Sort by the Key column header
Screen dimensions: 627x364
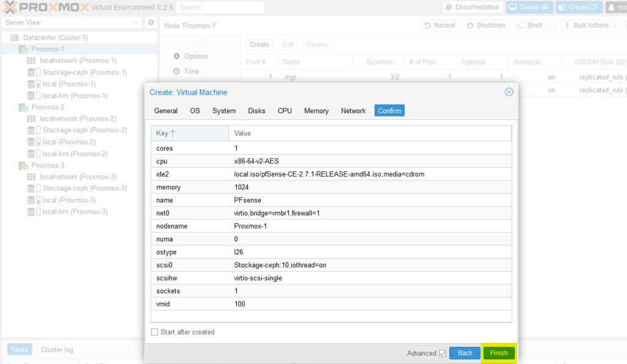pos(190,133)
